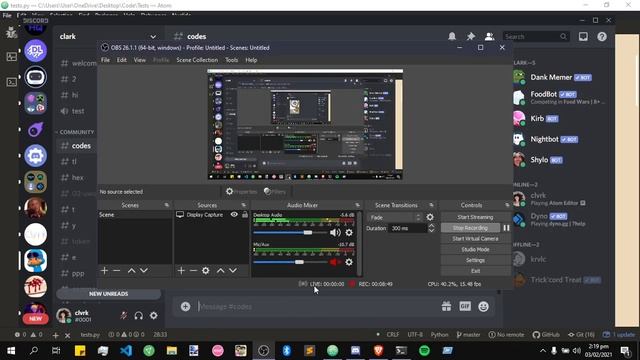640x360 pixels.
Task: Click the Message #codes input field
Action: point(316,307)
